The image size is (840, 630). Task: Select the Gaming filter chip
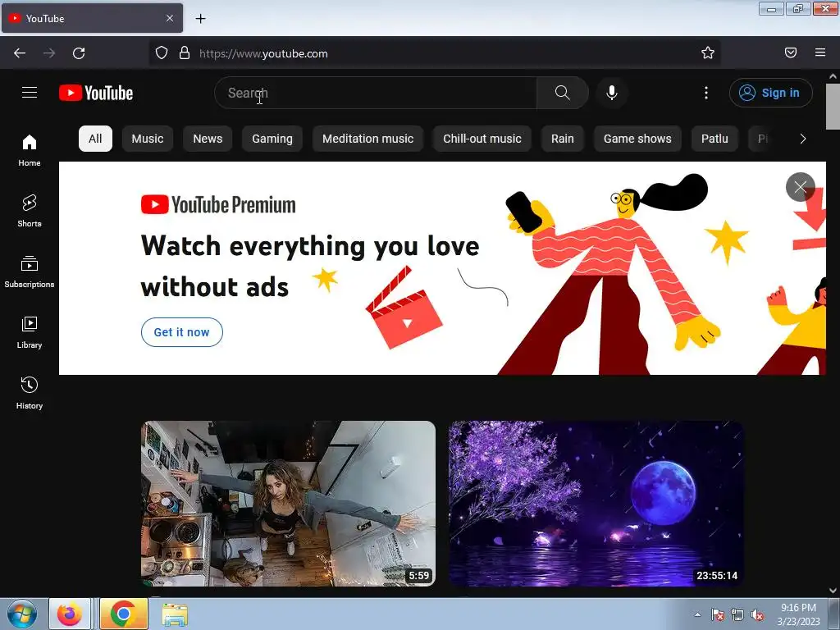[272, 139]
